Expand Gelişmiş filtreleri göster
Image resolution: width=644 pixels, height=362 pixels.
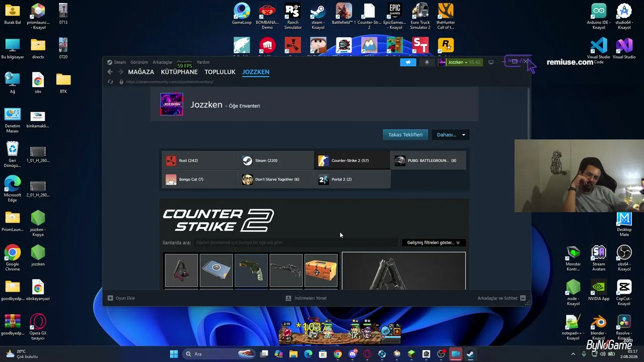(x=433, y=243)
